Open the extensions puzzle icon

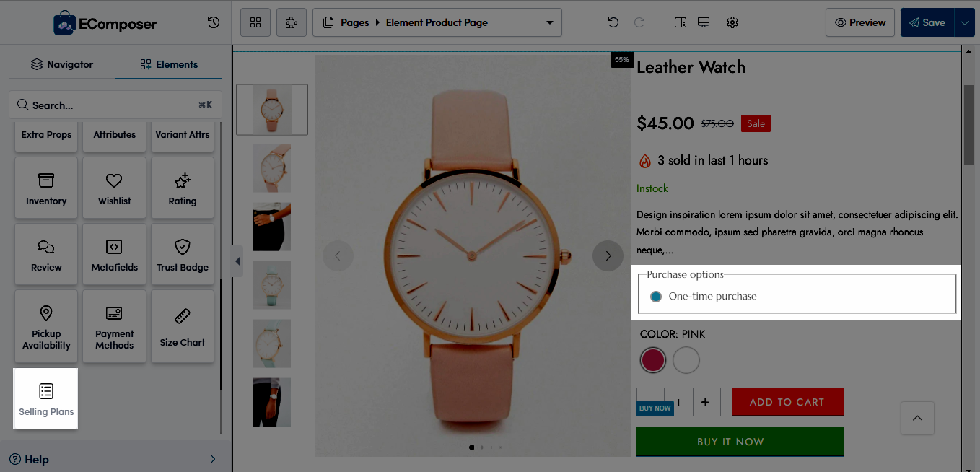[x=292, y=22]
